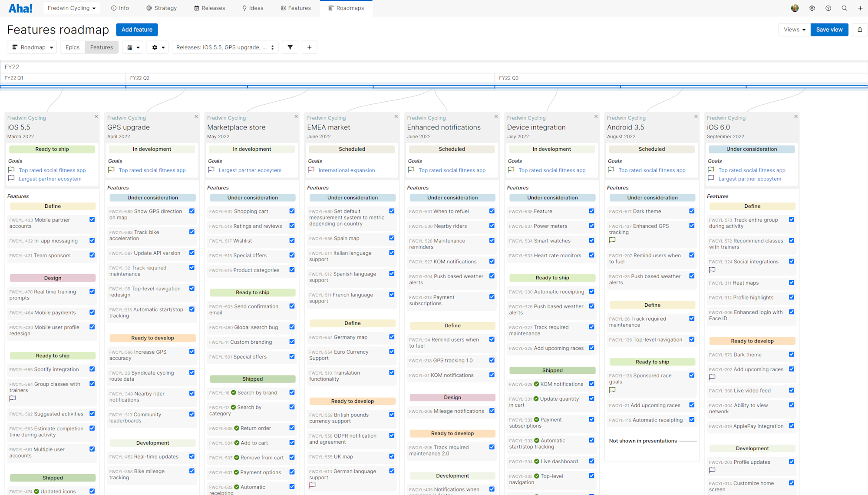Open the Features tab in top navigation
Viewport: 868px width, 495px height.
pos(296,8)
